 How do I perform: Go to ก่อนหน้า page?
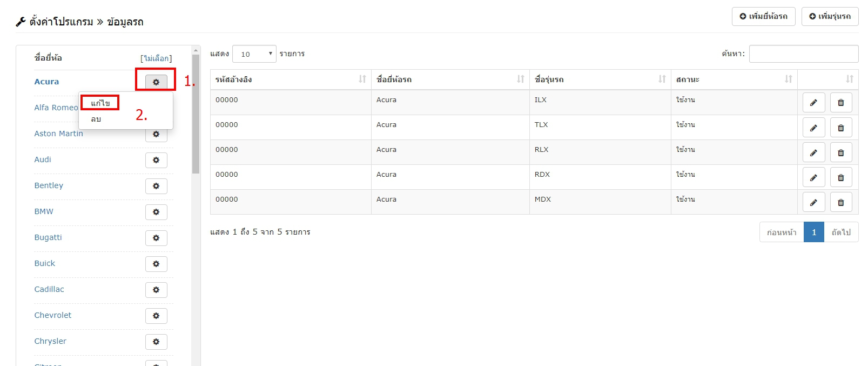coord(782,232)
